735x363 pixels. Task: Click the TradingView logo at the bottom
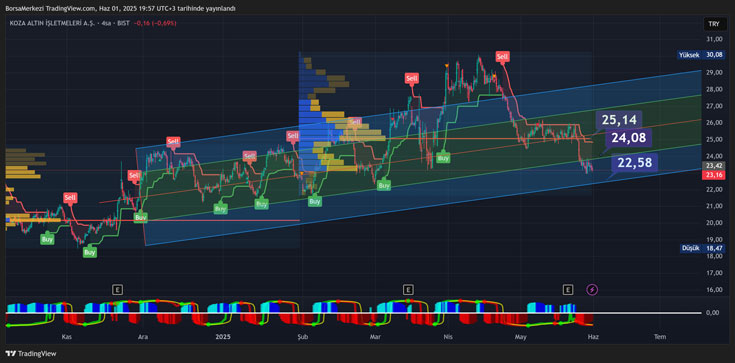[31, 354]
